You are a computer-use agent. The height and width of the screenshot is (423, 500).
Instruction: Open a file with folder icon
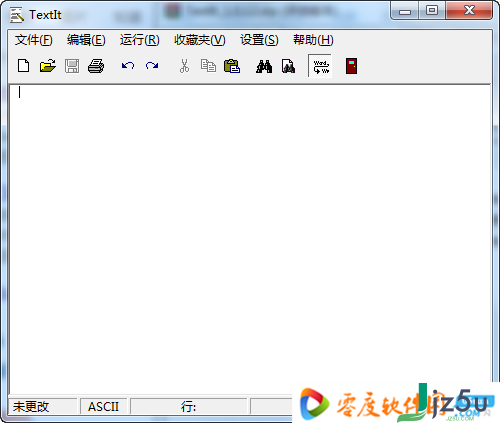point(48,66)
